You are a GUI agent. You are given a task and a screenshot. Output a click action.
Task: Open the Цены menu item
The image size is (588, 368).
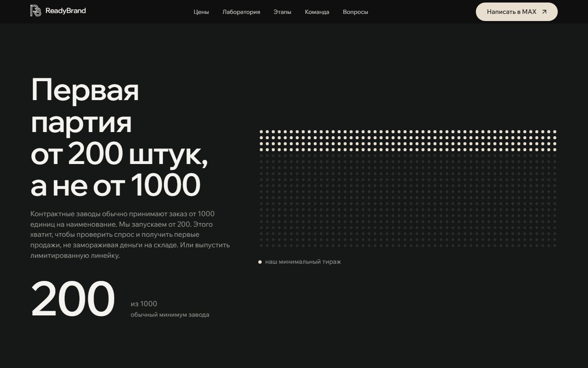(201, 12)
